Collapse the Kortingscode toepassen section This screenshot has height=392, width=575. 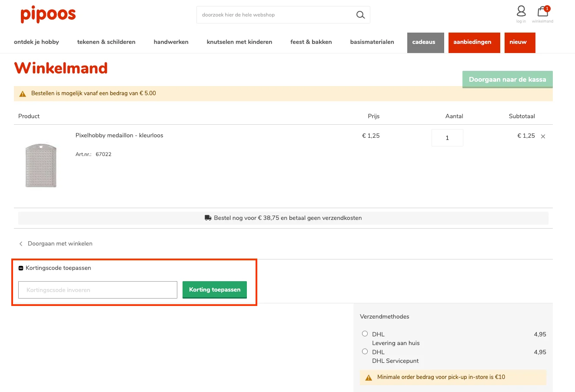(x=21, y=268)
